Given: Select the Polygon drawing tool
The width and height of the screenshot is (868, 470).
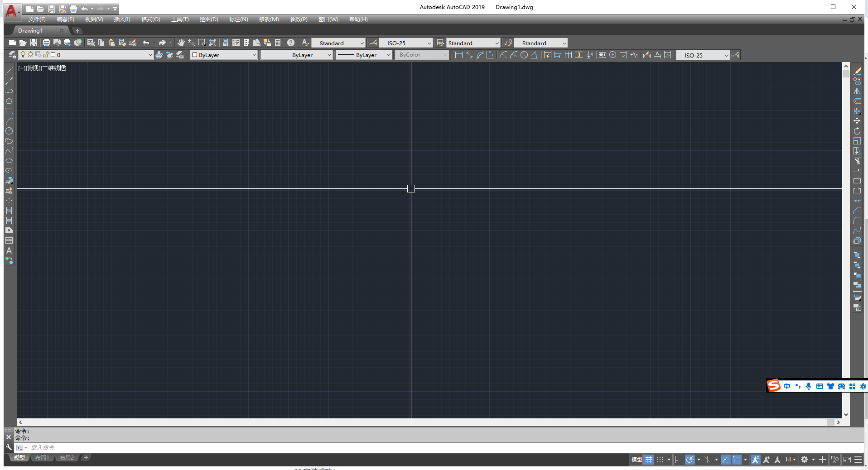Looking at the screenshot, I should (x=9, y=101).
